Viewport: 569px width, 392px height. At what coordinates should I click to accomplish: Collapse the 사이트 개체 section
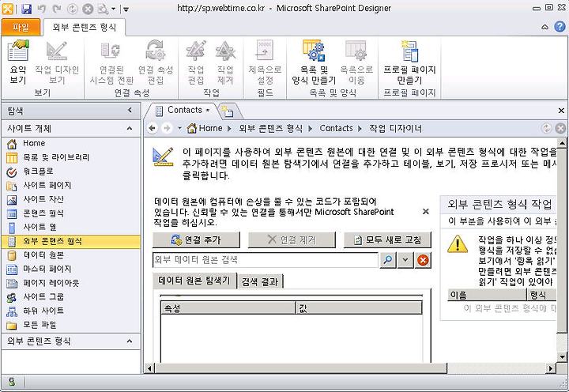[x=130, y=128]
